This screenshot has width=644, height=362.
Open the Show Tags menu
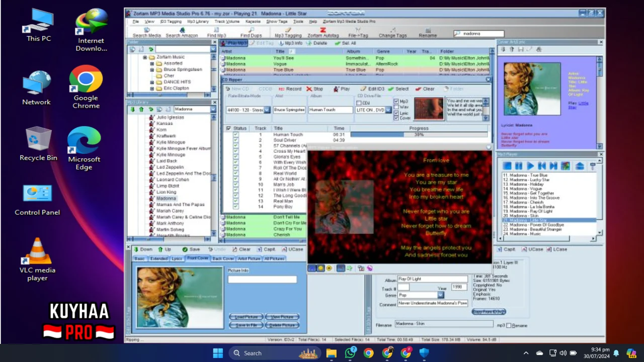(x=277, y=22)
